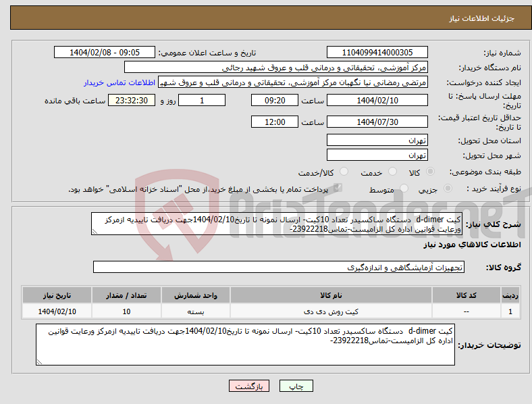
Task: Click the item name cell کیت روش دی دی
Action: point(331,311)
